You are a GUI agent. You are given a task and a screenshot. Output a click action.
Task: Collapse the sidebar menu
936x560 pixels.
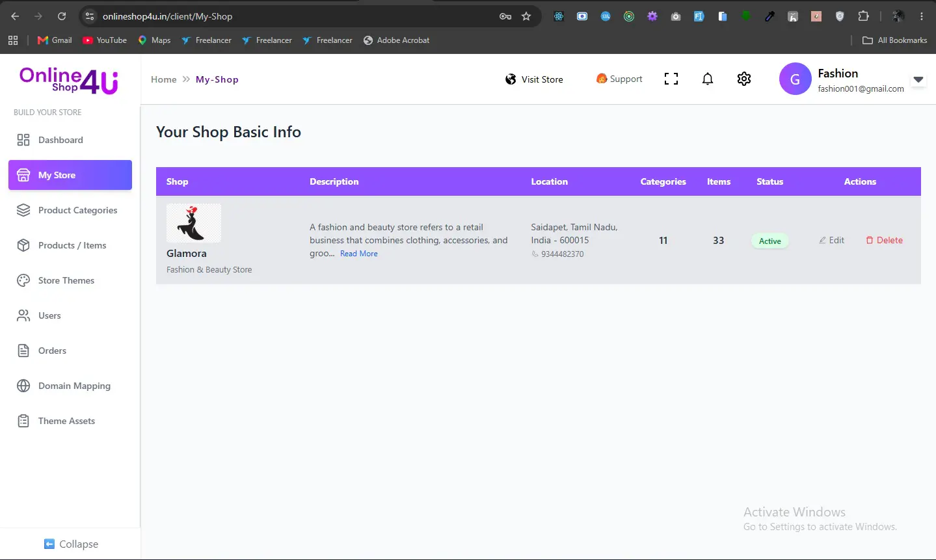71,544
